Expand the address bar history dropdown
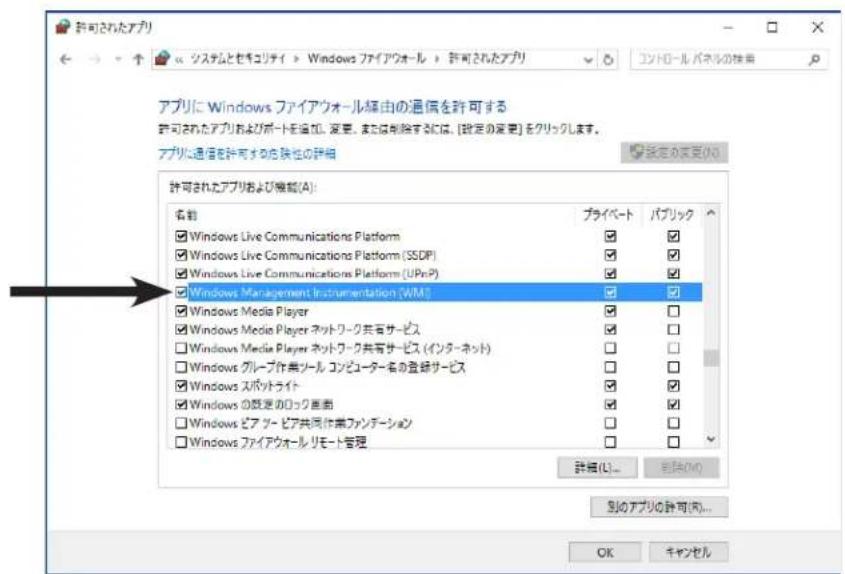 [x=588, y=60]
